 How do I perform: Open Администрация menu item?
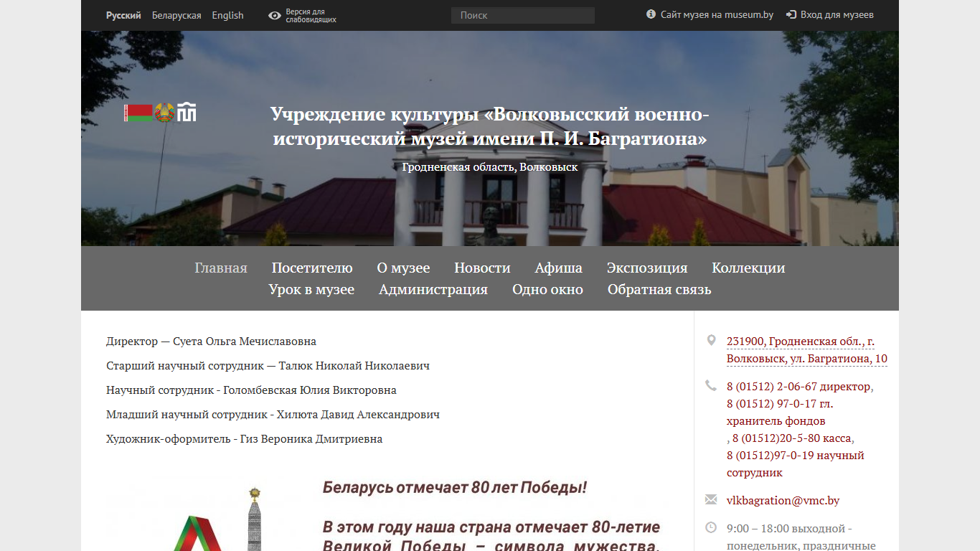(433, 290)
